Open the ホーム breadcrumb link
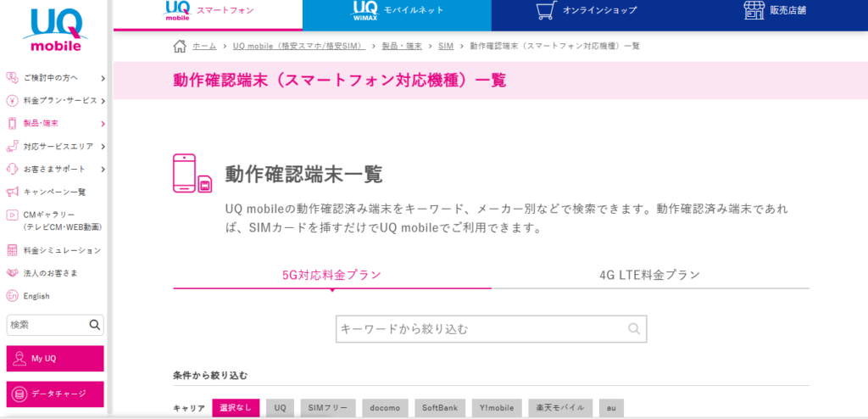Viewport: 868px width, 419px height. (x=204, y=46)
